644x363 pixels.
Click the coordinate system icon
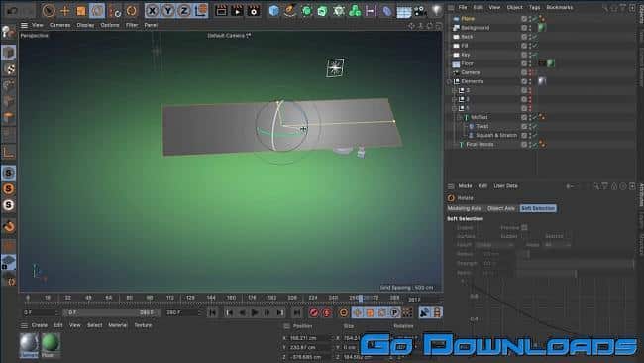(x=200, y=10)
